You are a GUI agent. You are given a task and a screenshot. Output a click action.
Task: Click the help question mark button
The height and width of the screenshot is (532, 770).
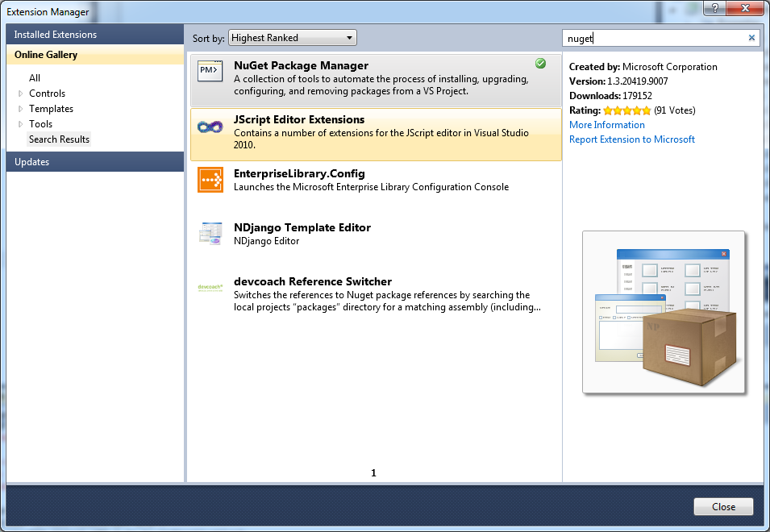tap(715, 8)
